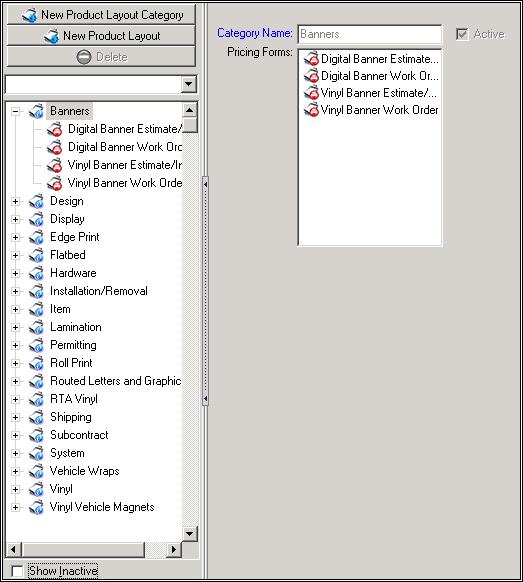Click the tree horizontal scroll right arrow
The height and width of the screenshot is (582, 523).
point(173,549)
